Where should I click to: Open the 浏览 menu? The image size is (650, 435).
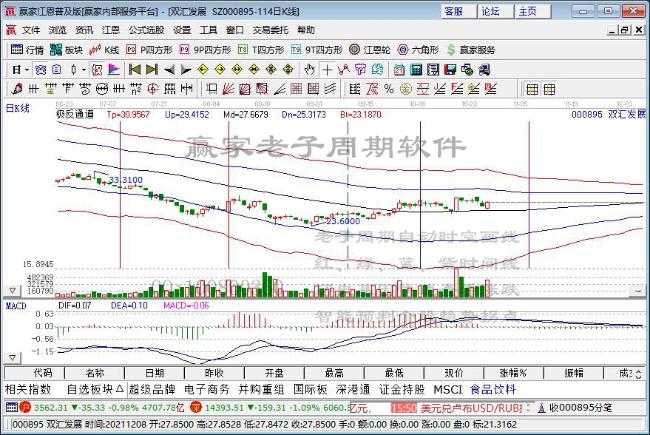pyautogui.click(x=58, y=30)
